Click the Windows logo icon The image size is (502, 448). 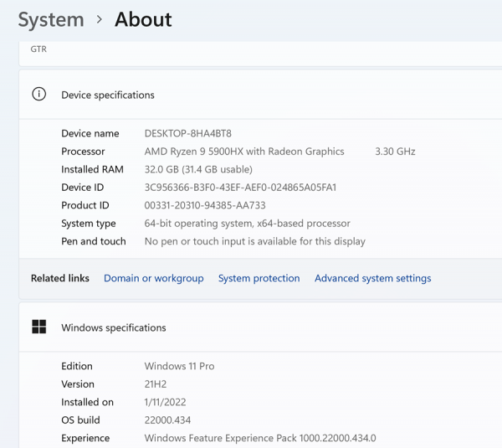[x=38, y=327]
